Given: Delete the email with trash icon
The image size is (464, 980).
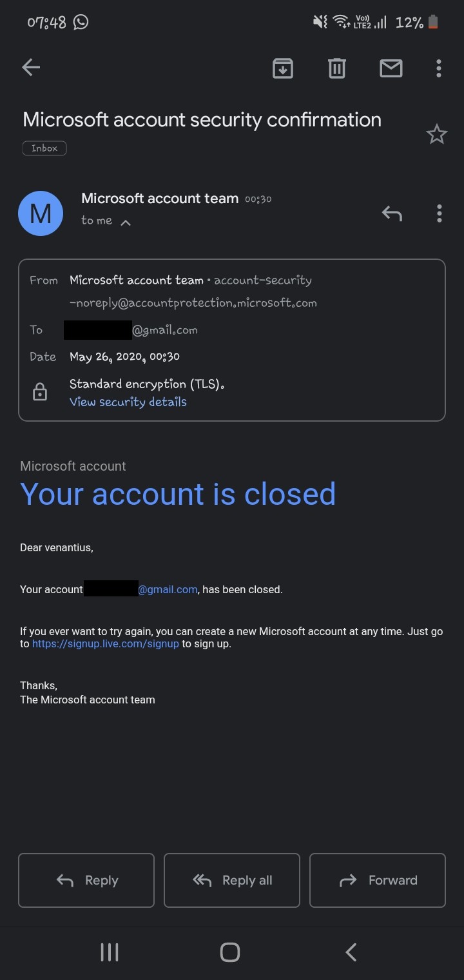Looking at the screenshot, I should pos(337,68).
